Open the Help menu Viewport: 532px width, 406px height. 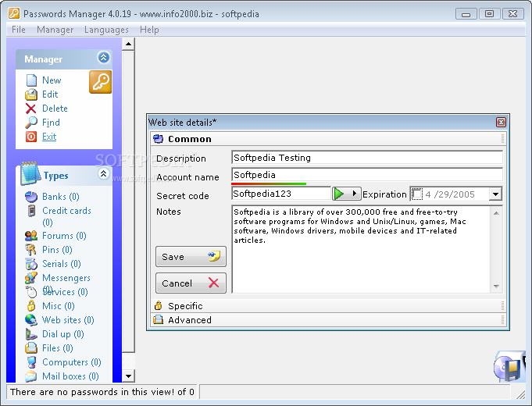coord(149,30)
